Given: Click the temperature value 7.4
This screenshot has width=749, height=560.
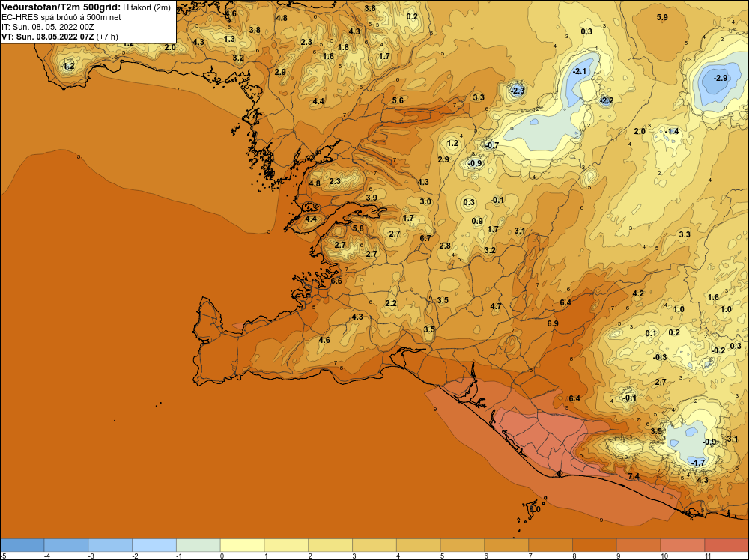Looking at the screenshot, I should 634,476.
